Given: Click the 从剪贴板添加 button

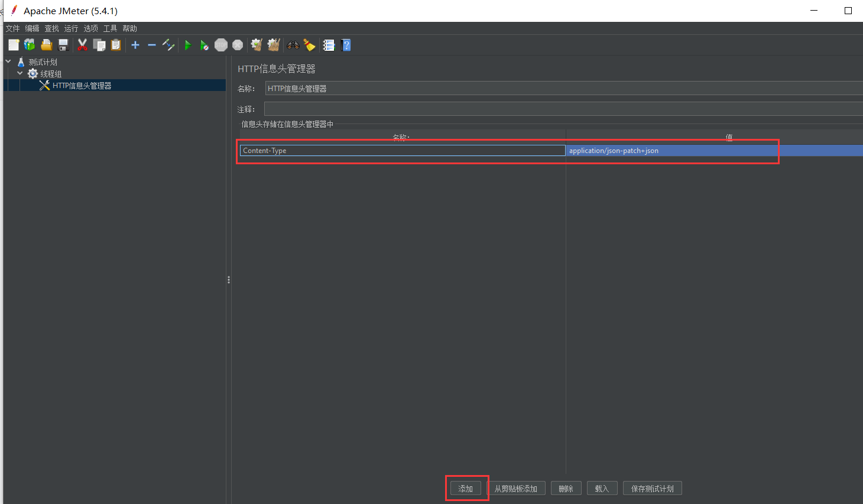Looking at the screenshot, I should click(x=516, y=489).
